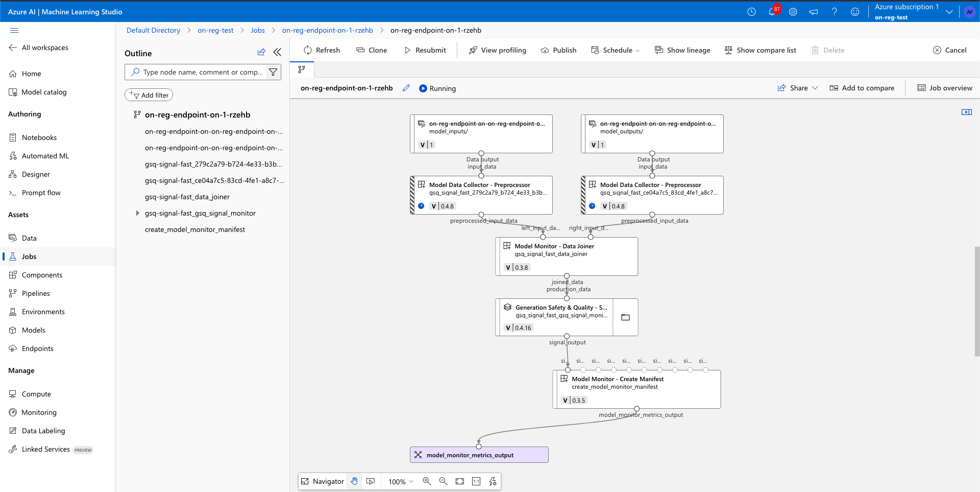Viewport: 980px width, 492px height.
Task: Open Prompt flow
Action: tap(35, 193)
